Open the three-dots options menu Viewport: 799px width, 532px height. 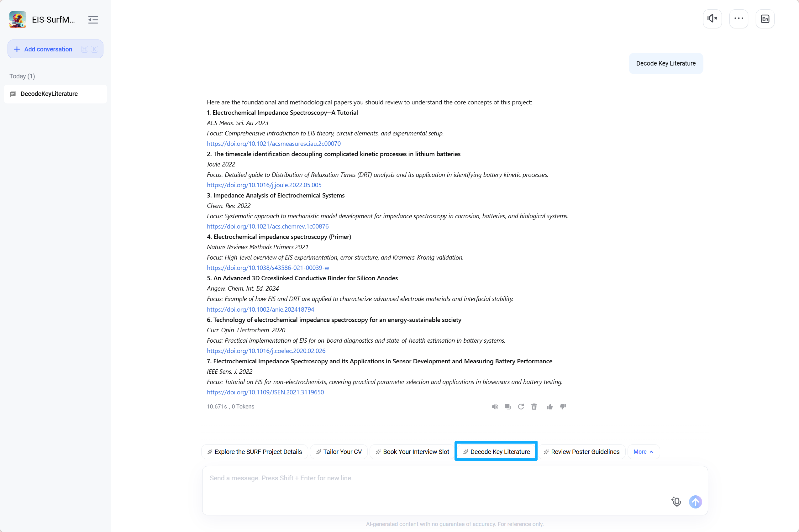coord(739,19)
